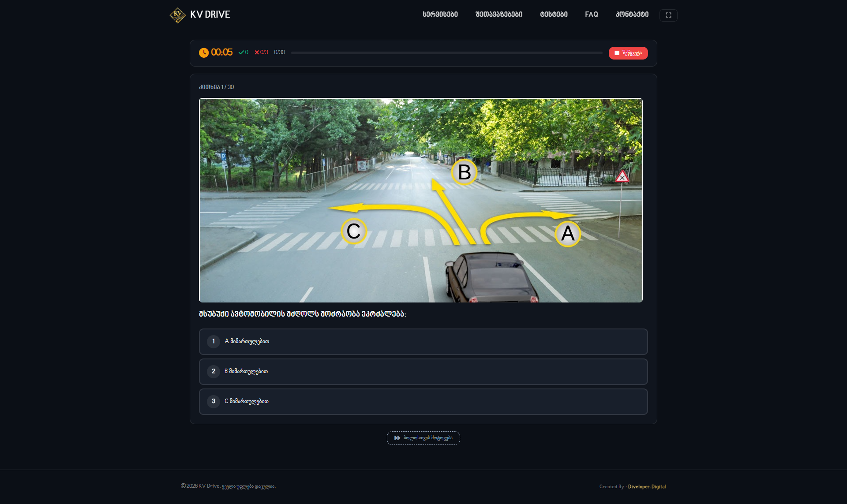Select answer 2, B მიმართულებით
This screenshot has width=847, height=504.
(423, 371)
